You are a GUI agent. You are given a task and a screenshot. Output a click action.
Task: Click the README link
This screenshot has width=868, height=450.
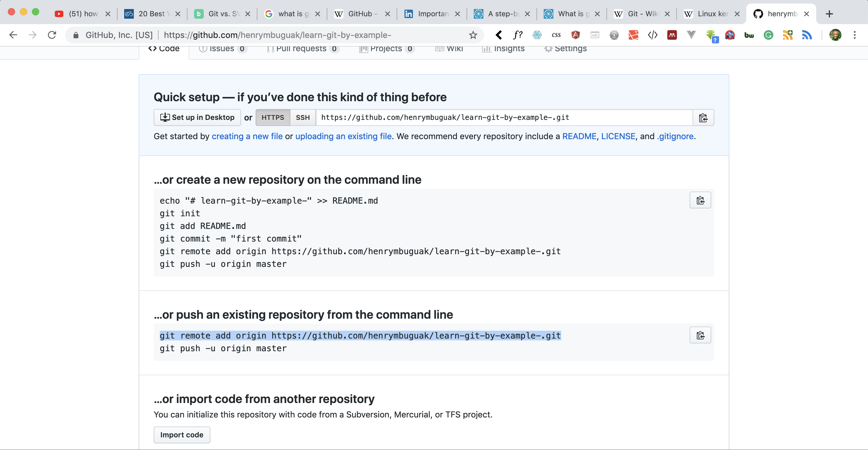click(579, 136)
